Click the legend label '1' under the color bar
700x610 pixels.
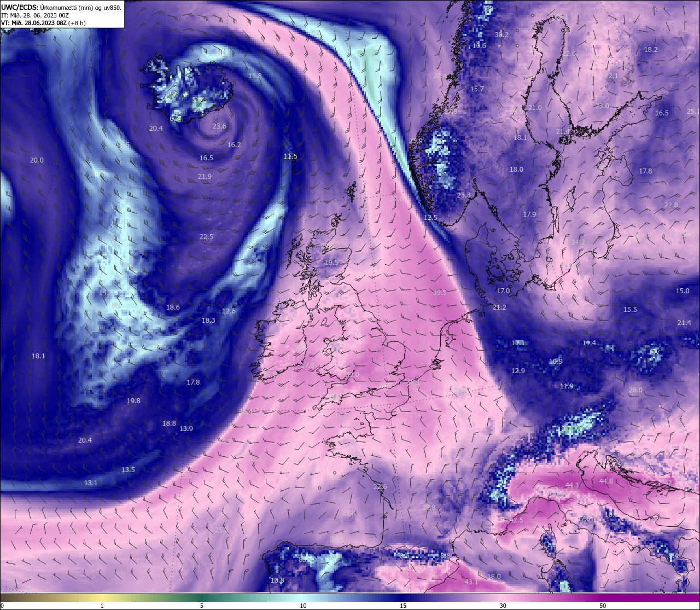coord(102,606)
